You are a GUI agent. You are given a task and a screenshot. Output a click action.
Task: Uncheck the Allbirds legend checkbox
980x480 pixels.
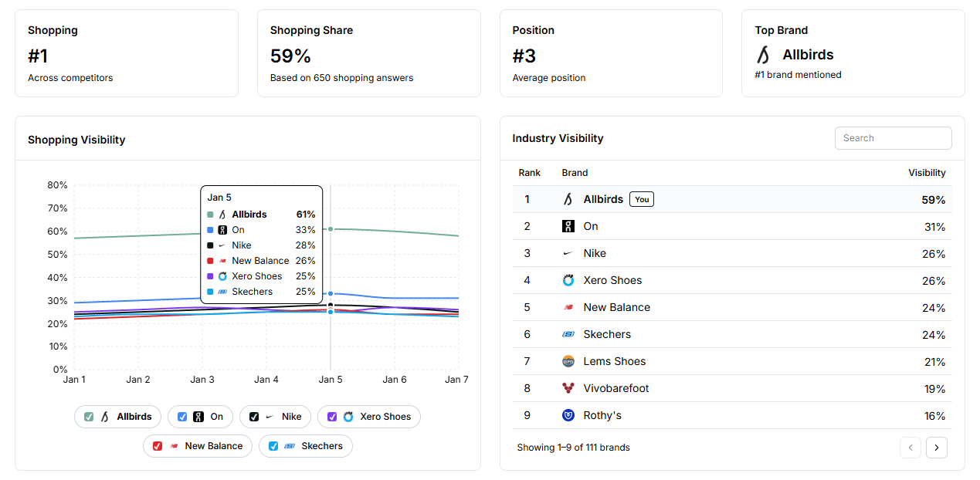[x=87, y=416]
